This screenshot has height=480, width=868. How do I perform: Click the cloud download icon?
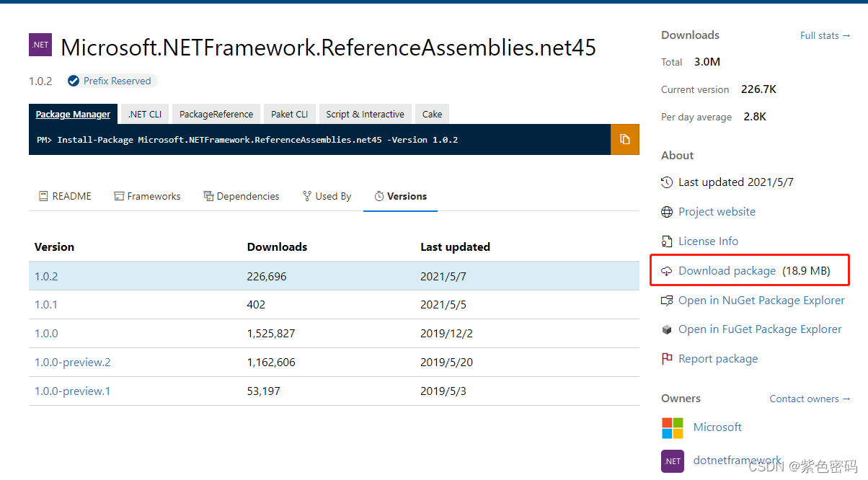coord(667,271)
